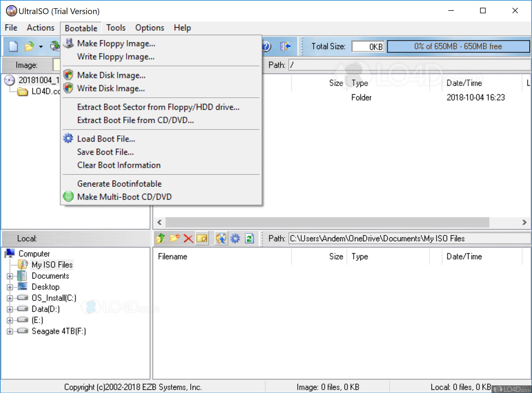Viewport: 532px width, 393px height.
Task: Select Clear Boot Information
Action: click(161, 165)
